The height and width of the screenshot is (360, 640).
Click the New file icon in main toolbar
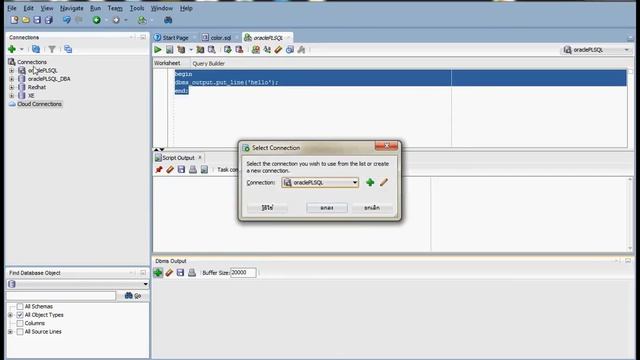[x=14, y=20]
